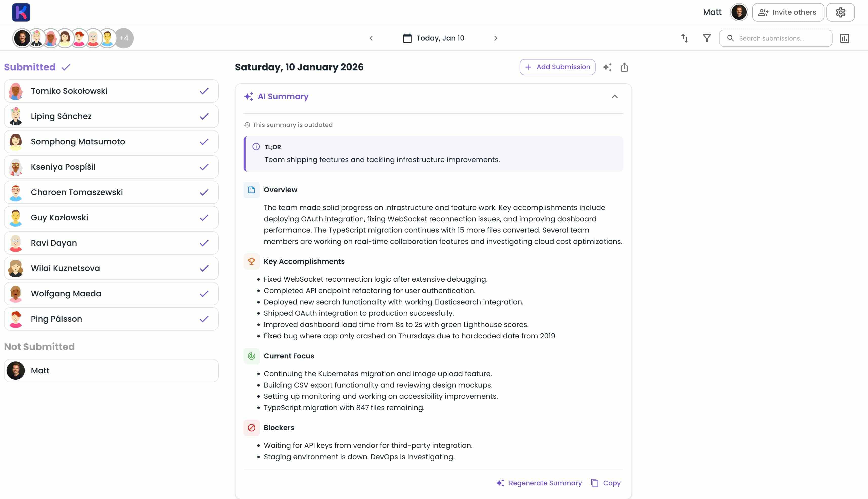
Task: Open the K logo in the top-left corner
Action: 21,13
